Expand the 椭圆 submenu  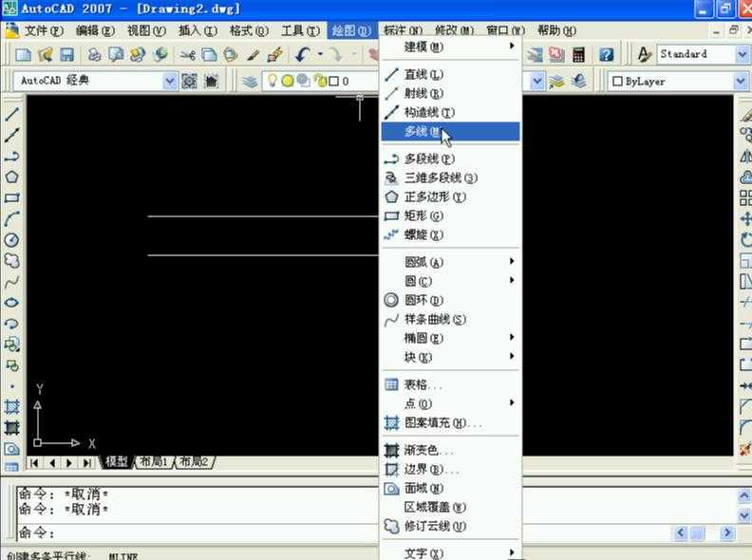pos(450,338)
